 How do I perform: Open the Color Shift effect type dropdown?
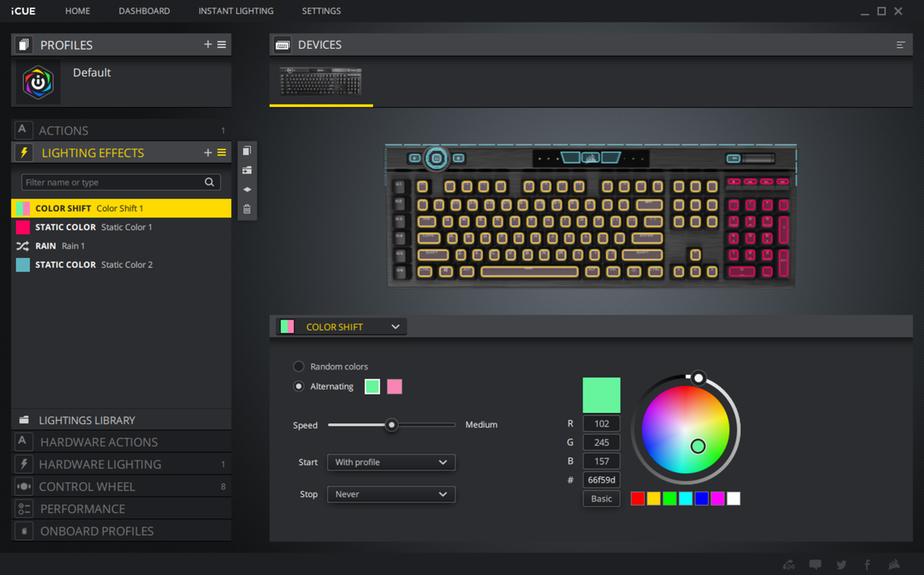(342, 327)
